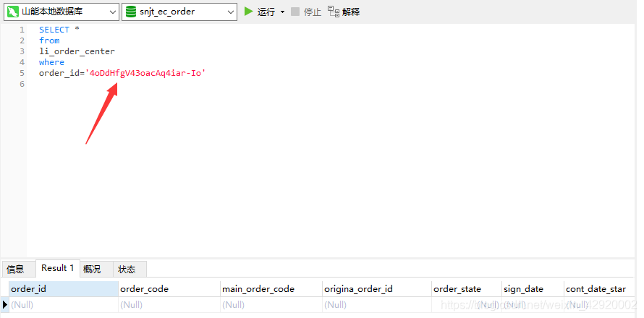Click the sign_date column header
Viewport: 644px width, 318px height.
coord(533,289)
